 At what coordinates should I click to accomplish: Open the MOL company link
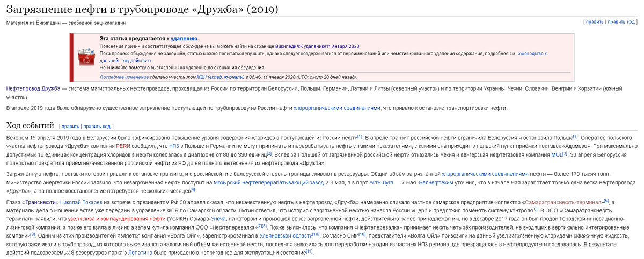pos(556,154)
